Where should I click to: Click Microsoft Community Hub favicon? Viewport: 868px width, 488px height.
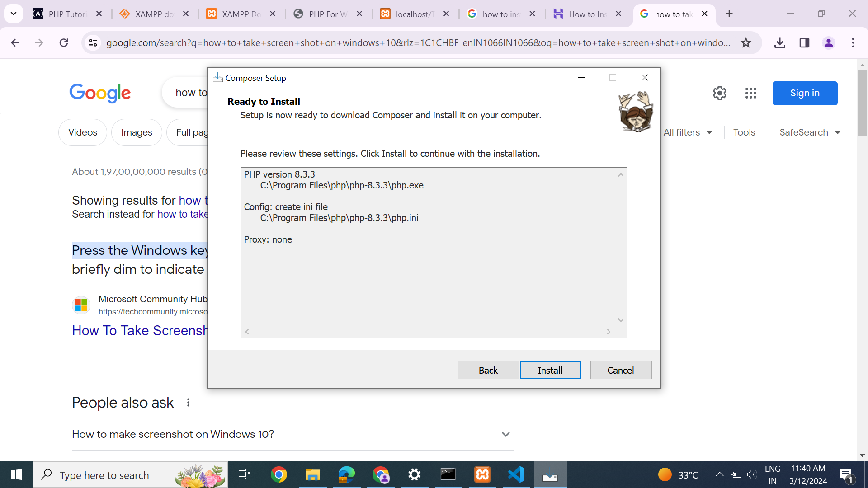(x=81, y=305)
